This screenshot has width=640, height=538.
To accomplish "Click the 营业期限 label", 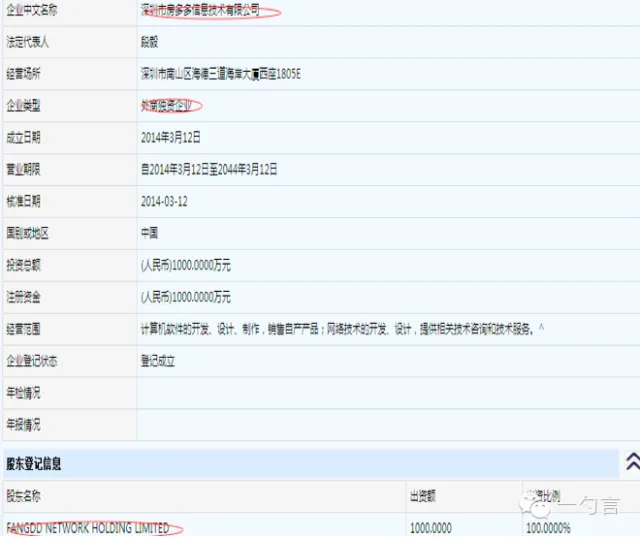I will click(x=23, y=169).
